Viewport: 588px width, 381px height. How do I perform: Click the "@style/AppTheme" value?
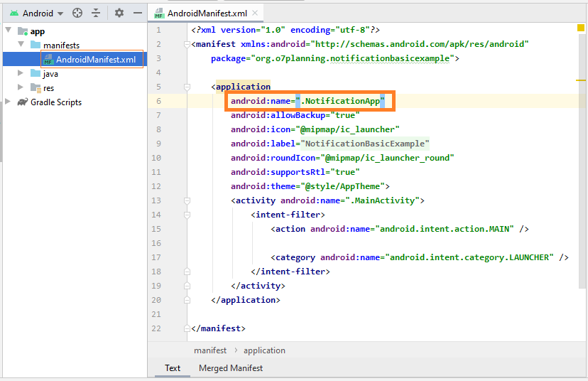click(343, 186)
